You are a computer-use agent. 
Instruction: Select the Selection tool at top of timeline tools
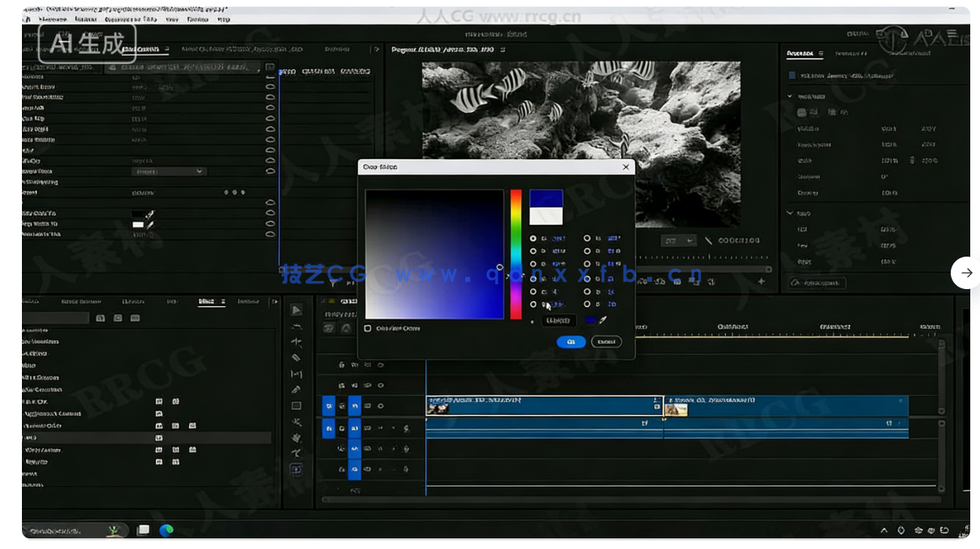click(296, 311)
